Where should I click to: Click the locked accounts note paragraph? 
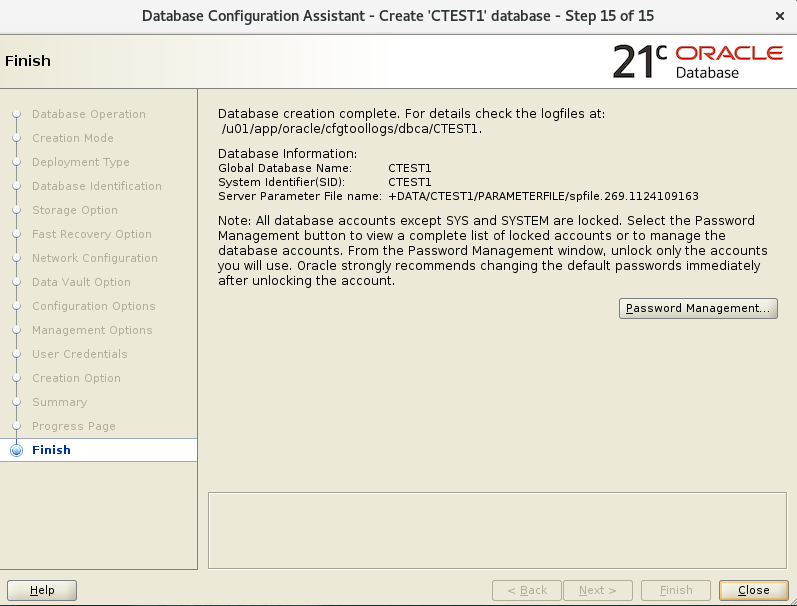point(493,251)
